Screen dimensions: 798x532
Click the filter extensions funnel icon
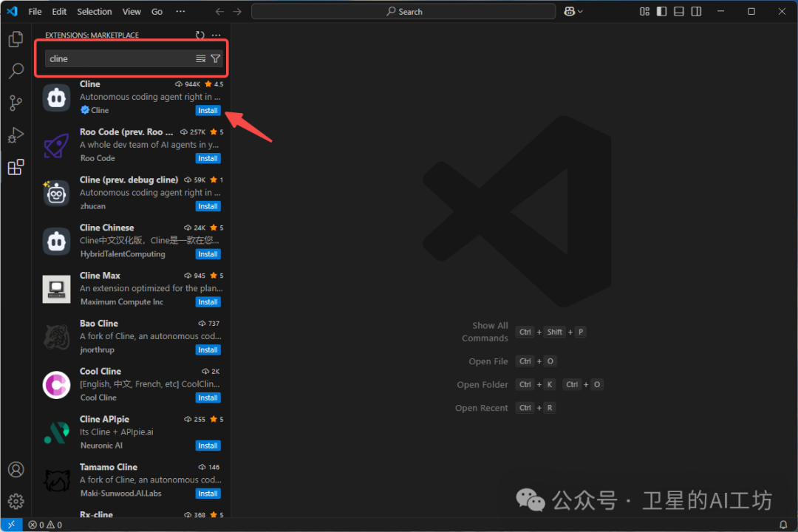click(x=215, y=58)
